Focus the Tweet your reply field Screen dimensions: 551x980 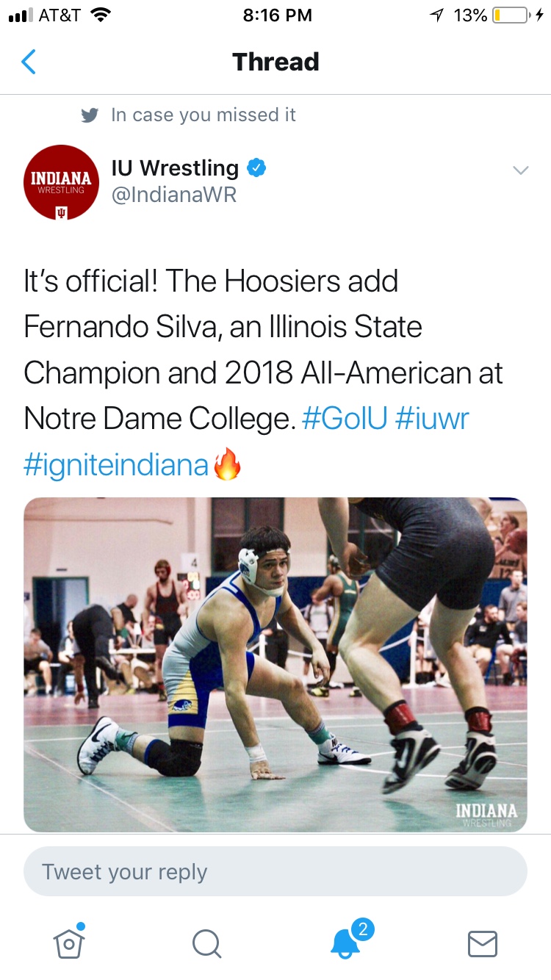(x=275, y=872)
